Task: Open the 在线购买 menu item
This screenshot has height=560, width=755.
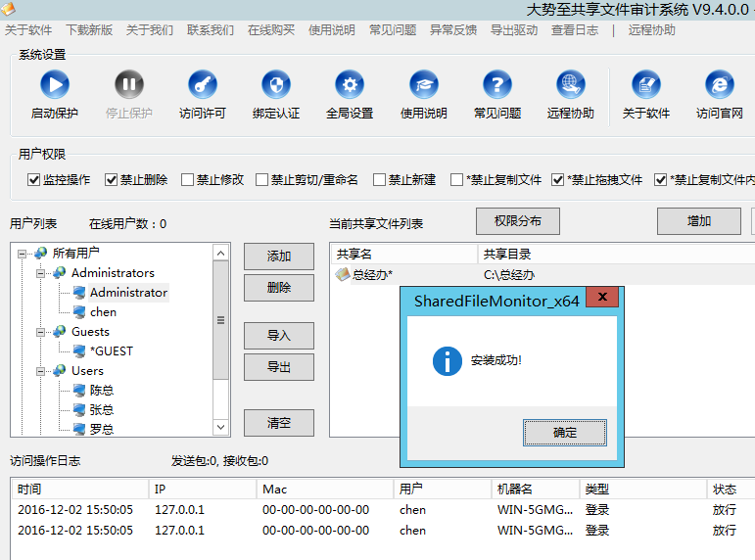Action: pyautogui.click(x=271, y=29)
